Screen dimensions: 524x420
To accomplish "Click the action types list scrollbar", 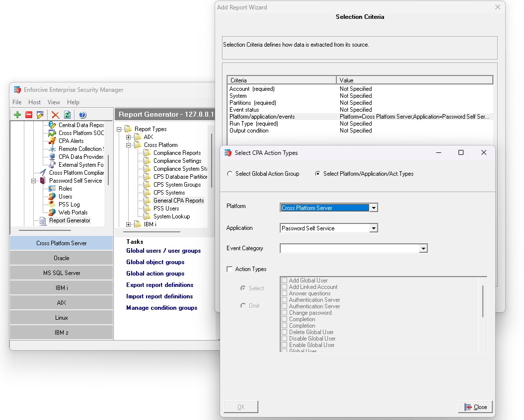I will pos(483,301).
